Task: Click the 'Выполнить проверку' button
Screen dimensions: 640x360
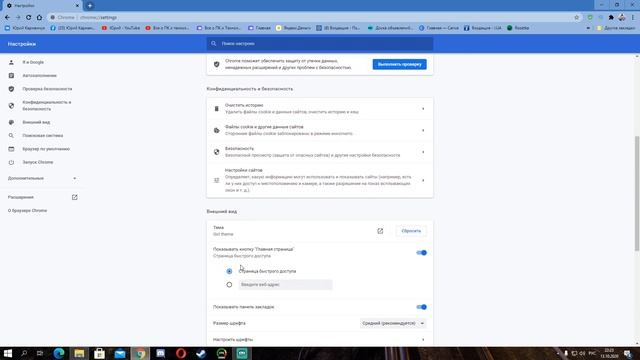Action: pos(399,64)
